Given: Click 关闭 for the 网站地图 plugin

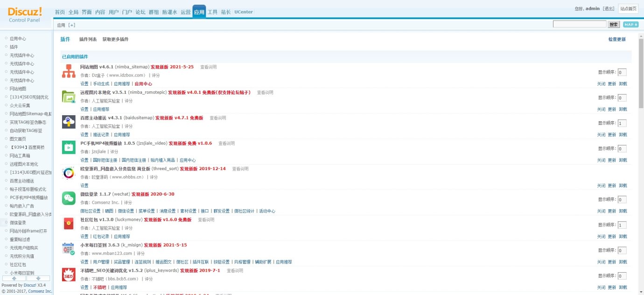Looking at the screenshot, I should tap(601, 84).
